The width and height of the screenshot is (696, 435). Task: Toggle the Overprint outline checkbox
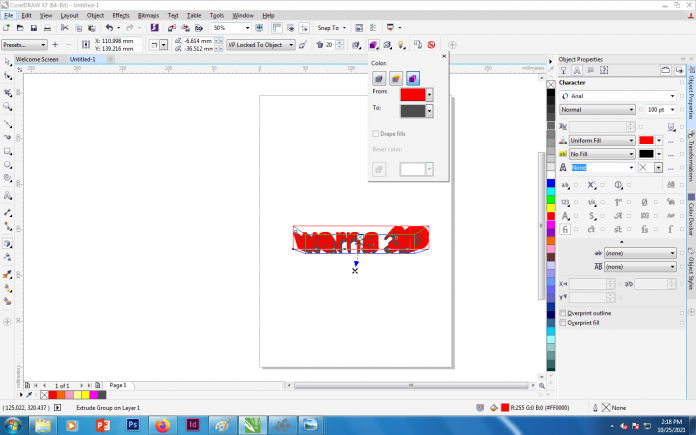point(563,313)
